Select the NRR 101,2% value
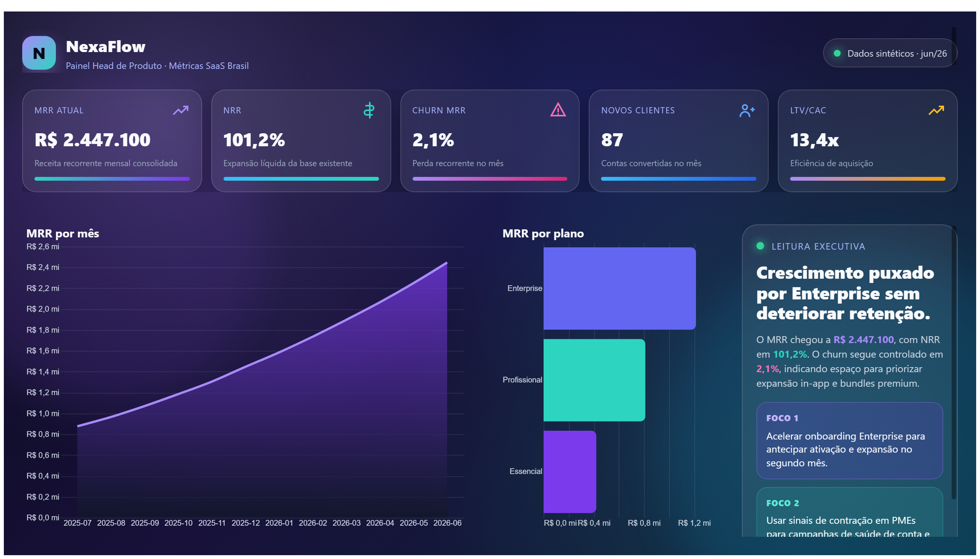Screen dimensions: 980x559 254,140
